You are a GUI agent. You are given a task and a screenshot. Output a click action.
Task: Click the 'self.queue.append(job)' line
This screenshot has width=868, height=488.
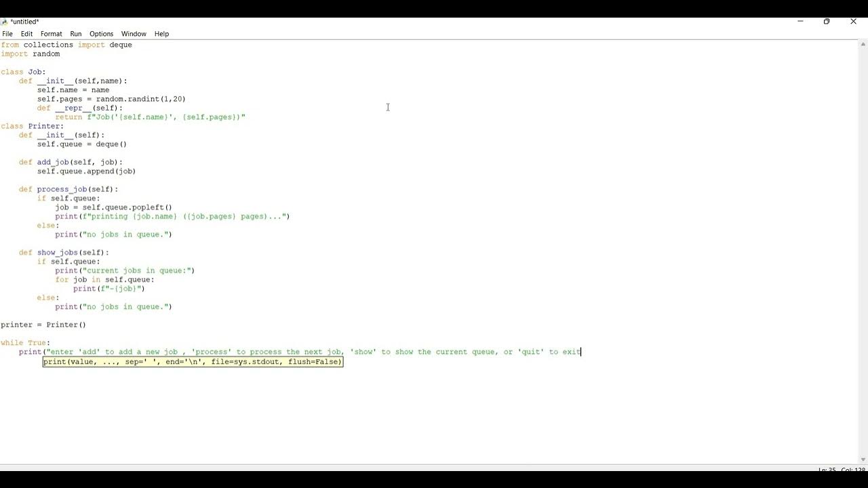tap(87, 171)
